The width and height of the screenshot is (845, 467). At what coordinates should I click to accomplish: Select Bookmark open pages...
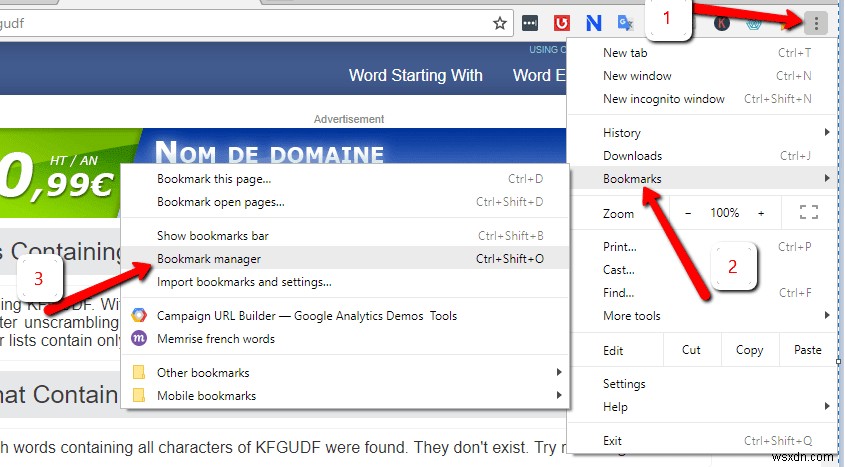point(345,202)
